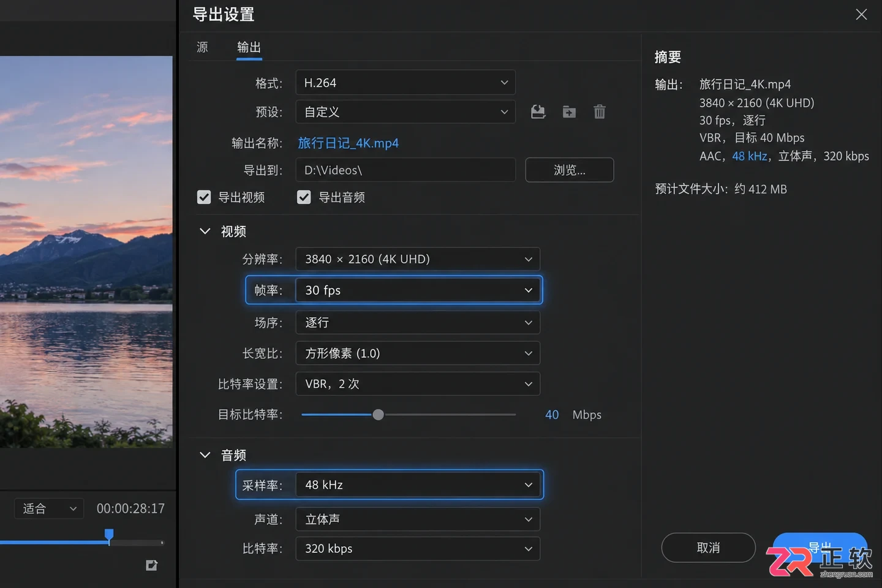Viewport: 882px width, 588px height.
Task: Toggle the 导出音频 checkbox
Action: (x=304, y=197)
